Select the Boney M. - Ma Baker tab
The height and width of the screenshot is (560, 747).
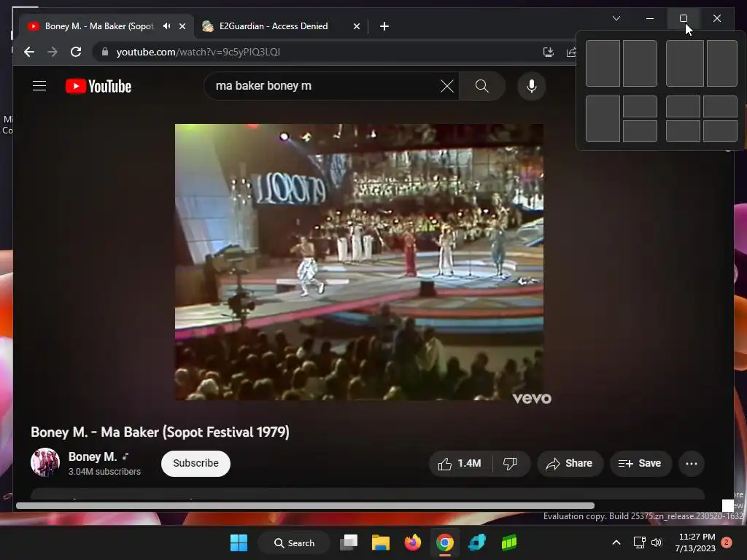pyautogui.click(x=99, y=26)
